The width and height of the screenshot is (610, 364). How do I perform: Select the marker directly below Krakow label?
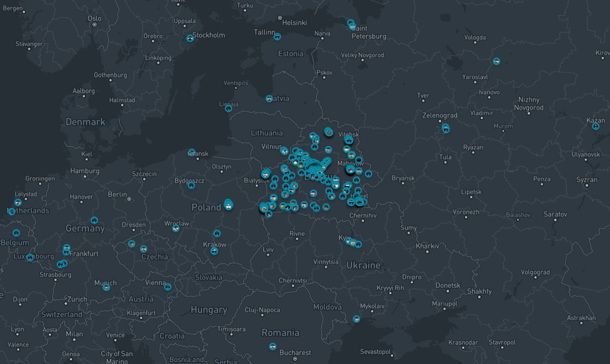(x=214, y=251)
